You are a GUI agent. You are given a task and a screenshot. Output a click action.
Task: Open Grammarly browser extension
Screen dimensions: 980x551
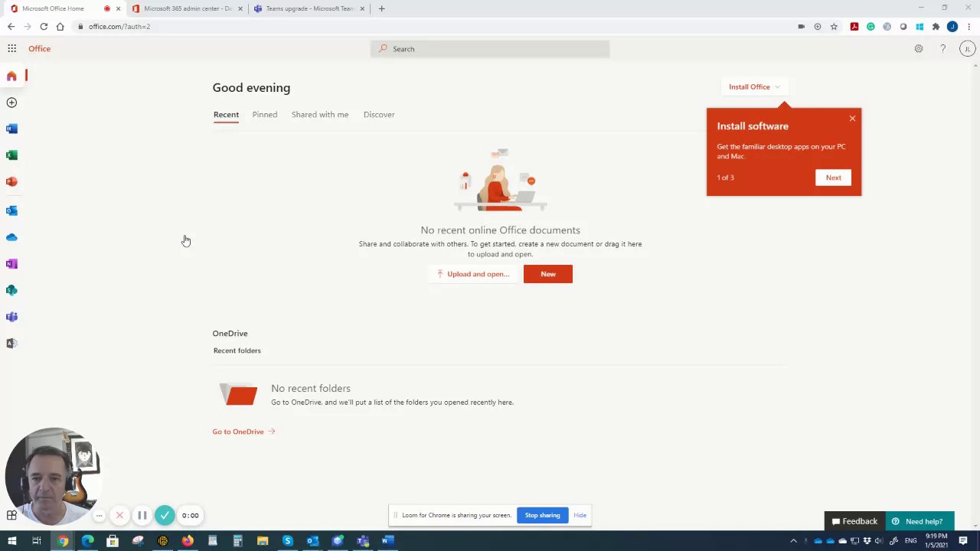pyautogui.click(x=871, y=26)
